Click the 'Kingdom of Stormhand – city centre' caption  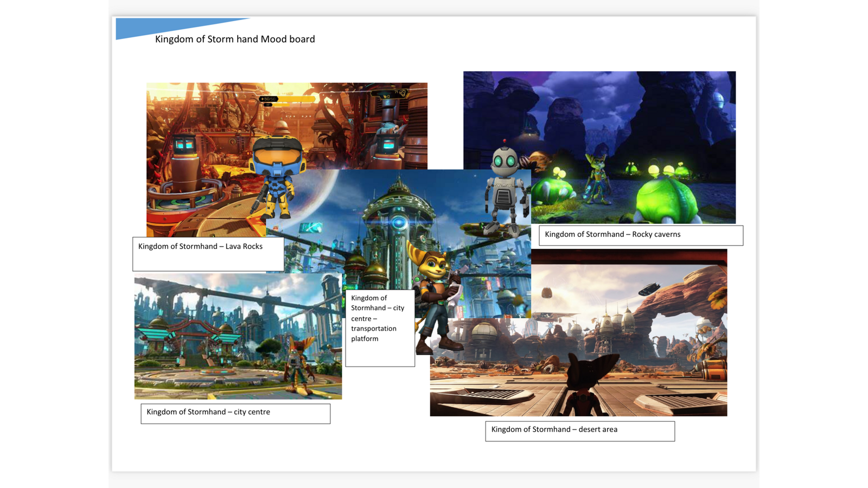235,413
